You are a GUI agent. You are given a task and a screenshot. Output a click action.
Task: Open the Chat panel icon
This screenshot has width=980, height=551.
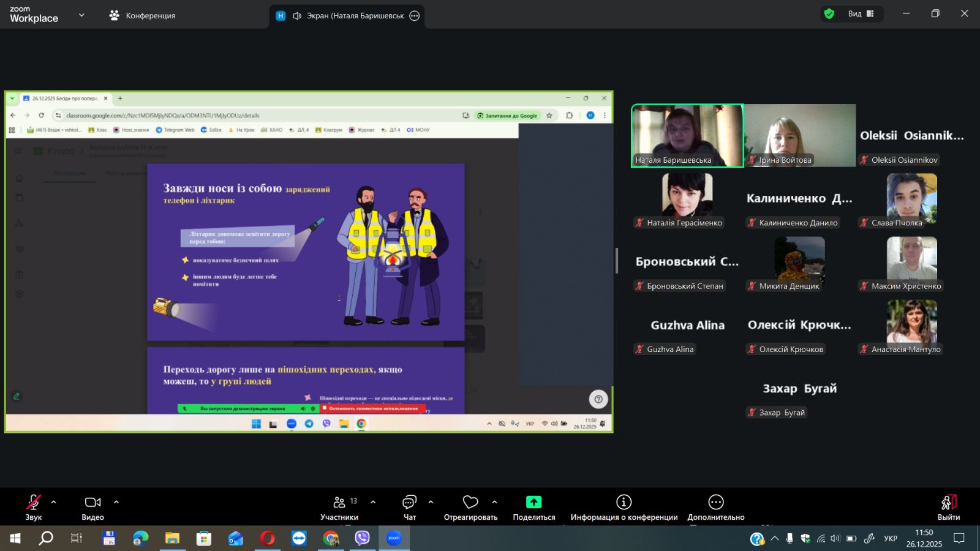pos(409,503)
